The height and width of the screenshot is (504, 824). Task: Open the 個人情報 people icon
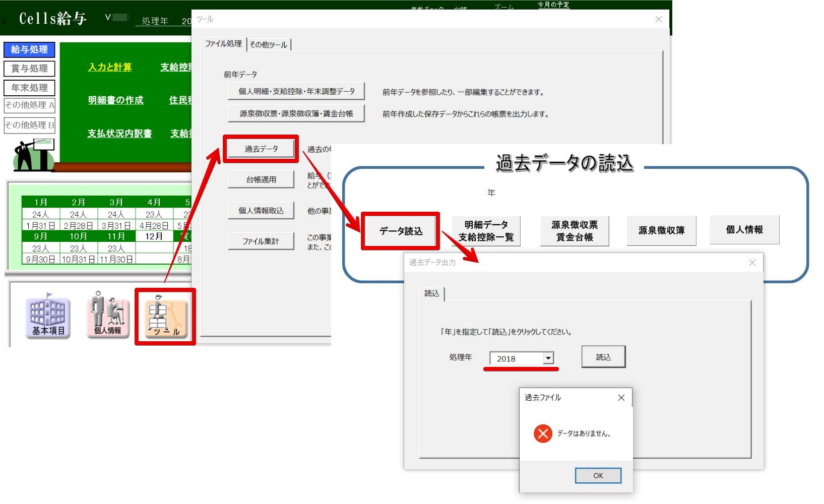[107, 314]
